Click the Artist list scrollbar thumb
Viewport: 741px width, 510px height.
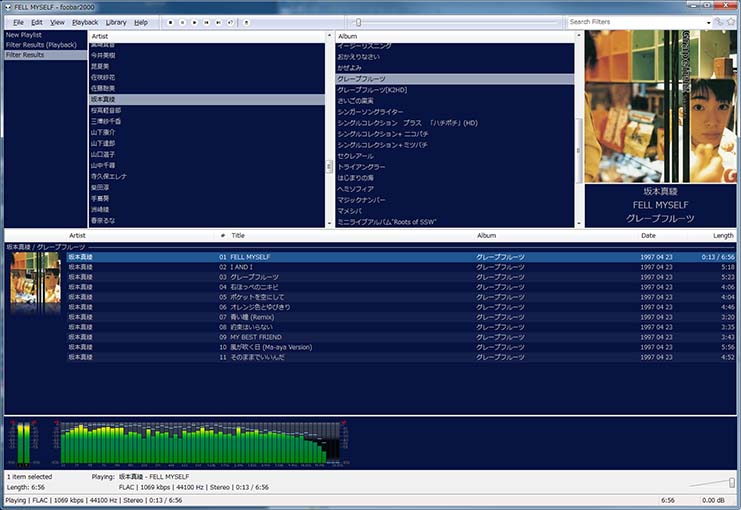(x=329, y=166)
